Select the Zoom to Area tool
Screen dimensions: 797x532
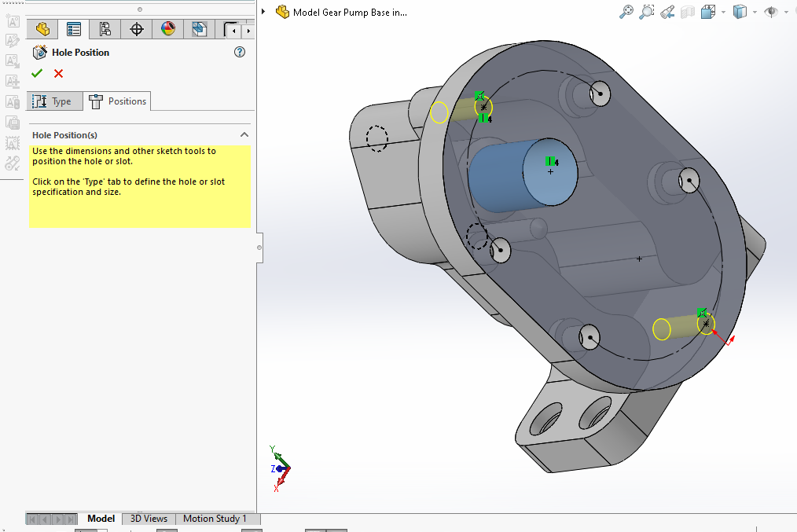click(647, 12)
